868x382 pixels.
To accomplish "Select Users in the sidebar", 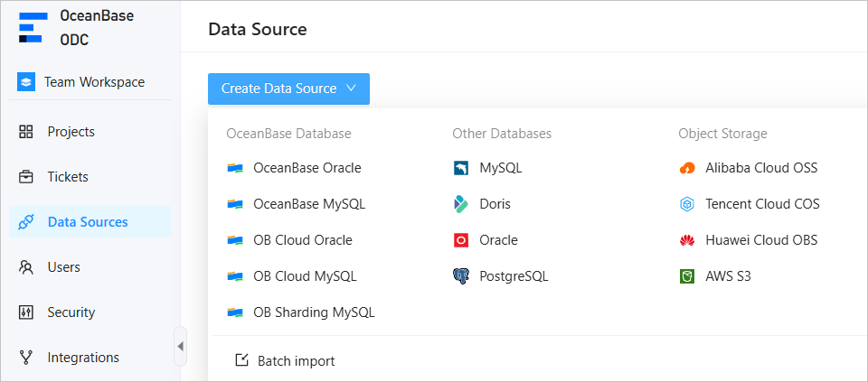I will (x=63, y=267).
